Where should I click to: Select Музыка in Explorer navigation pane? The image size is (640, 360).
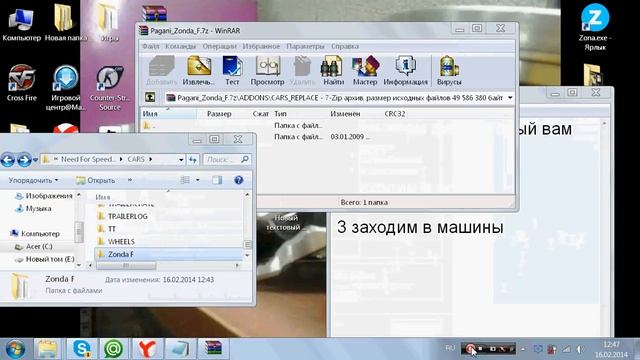[33, 209]
